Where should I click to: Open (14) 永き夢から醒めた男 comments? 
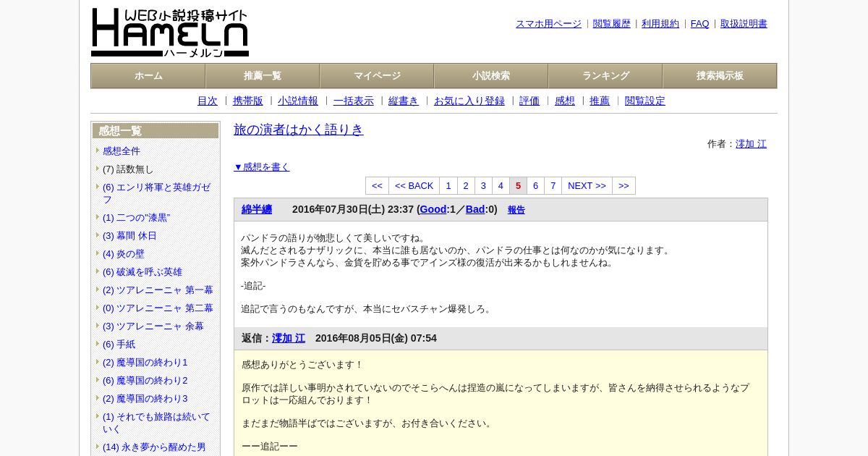coord(154,447)
